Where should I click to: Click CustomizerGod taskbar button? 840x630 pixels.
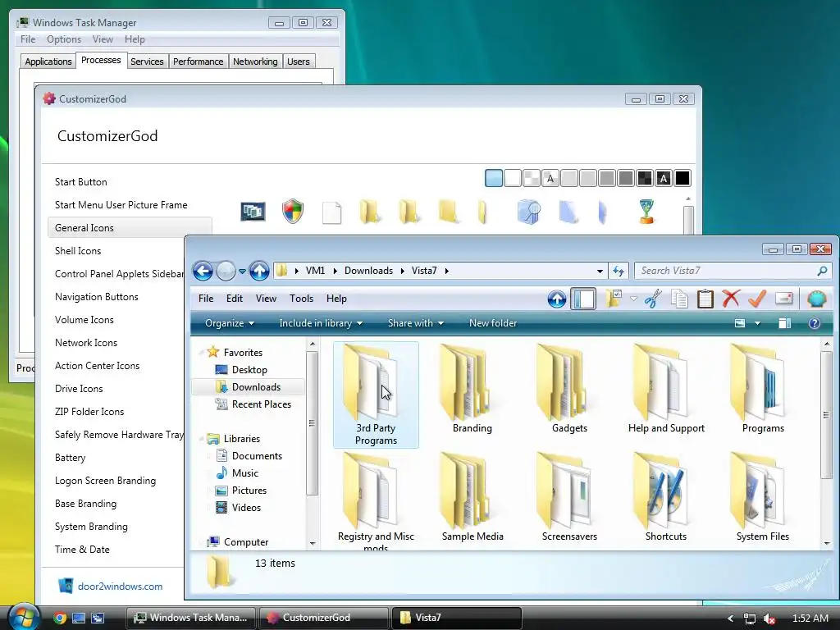coord(324,618)
